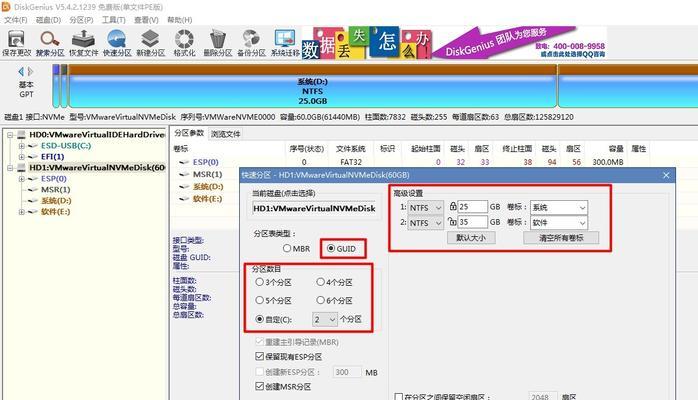This screenshot has height=400, width=698.
Task: Open the 磁盘(D) menu
Action: [48, 20]
